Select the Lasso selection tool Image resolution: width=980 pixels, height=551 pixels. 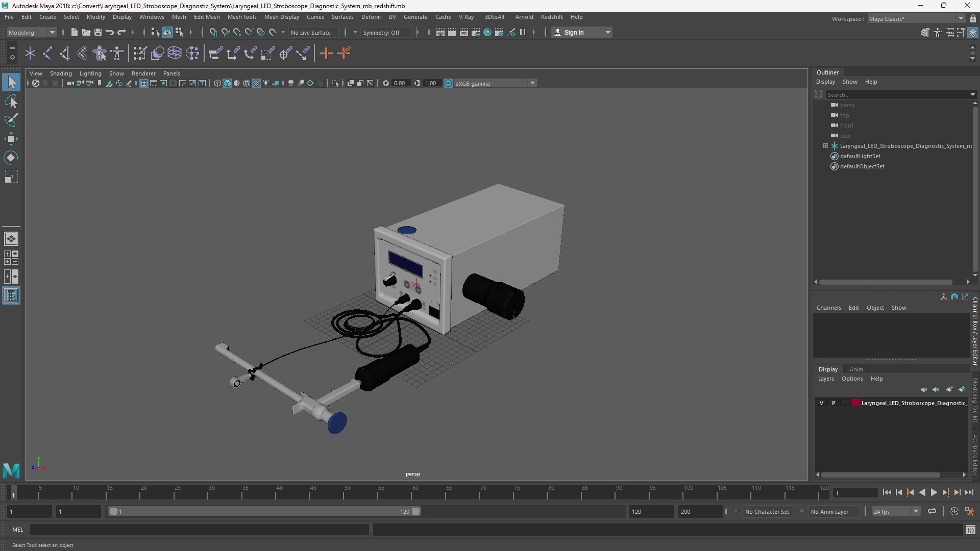point(11,101)
